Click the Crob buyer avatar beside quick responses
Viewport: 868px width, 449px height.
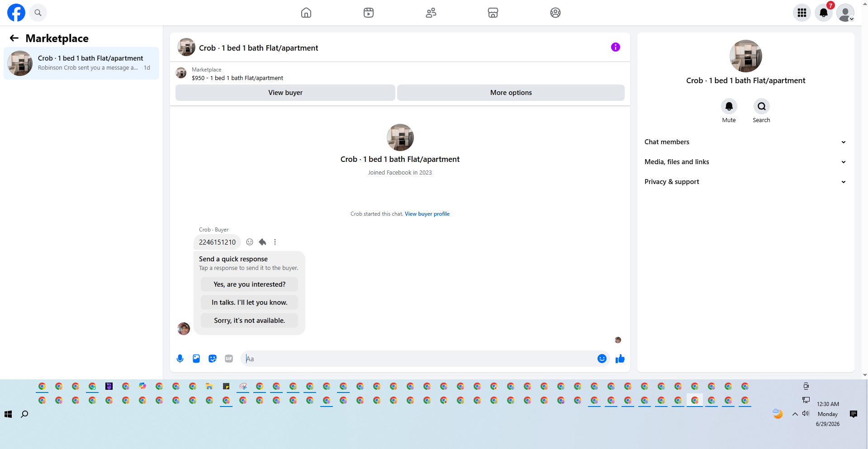184,329
